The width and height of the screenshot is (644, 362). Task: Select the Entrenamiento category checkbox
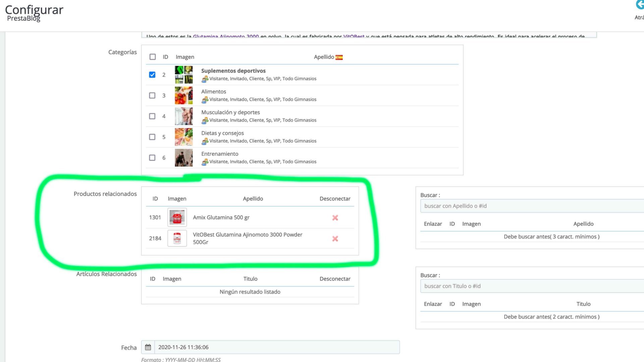click(152, 158)
